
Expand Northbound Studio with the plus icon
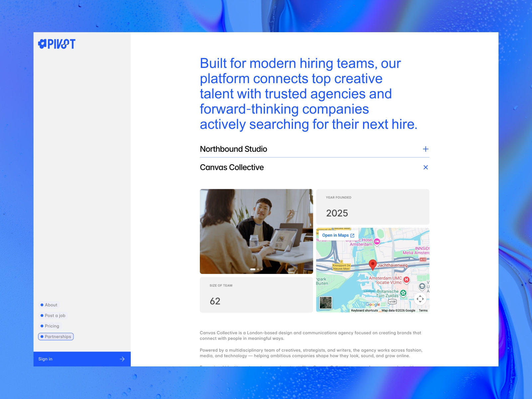click(426, 149)
